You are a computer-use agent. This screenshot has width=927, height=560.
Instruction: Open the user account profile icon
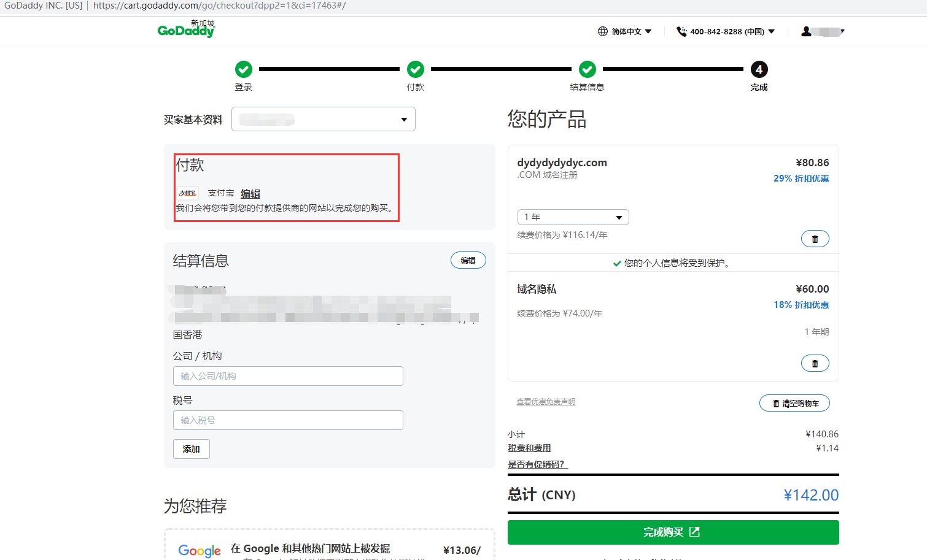tap(807, 31)
